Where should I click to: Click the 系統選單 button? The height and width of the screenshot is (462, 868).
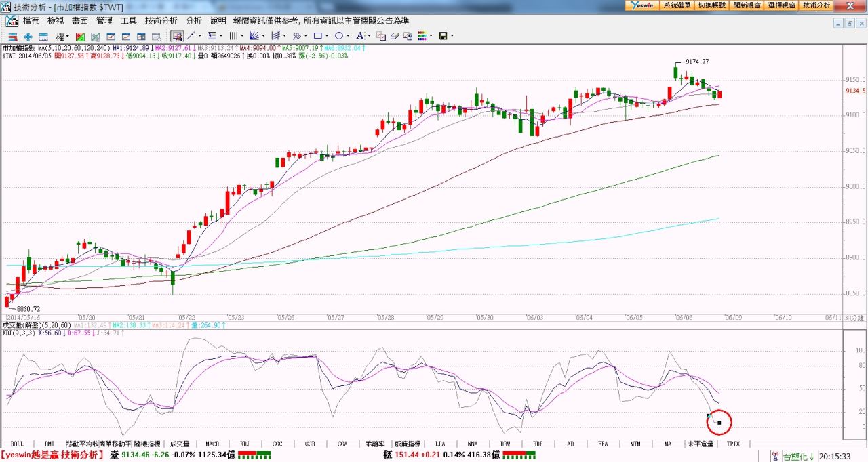pyautogui.click(x=677, y=5)
